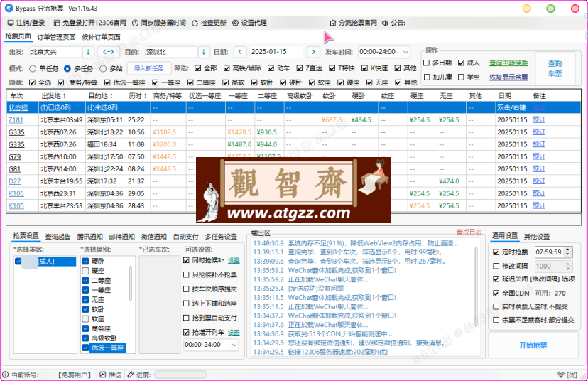The width and height of the screenshot is (588, 381).
Task: Open 12306 official site without login
Action: pyautogui.click(x=57, y=23)
